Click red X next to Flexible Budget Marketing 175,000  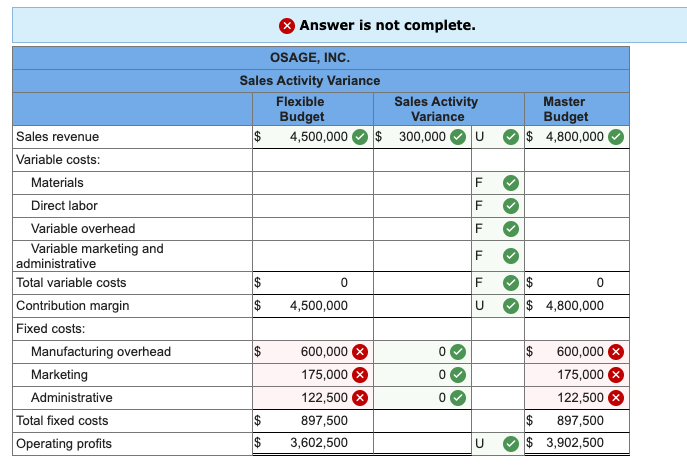[360, 375]
